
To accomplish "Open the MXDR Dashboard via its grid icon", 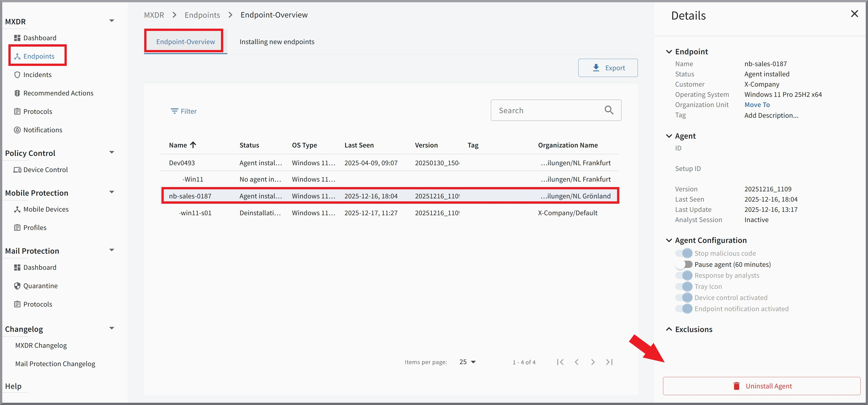I will pos(17,37).
